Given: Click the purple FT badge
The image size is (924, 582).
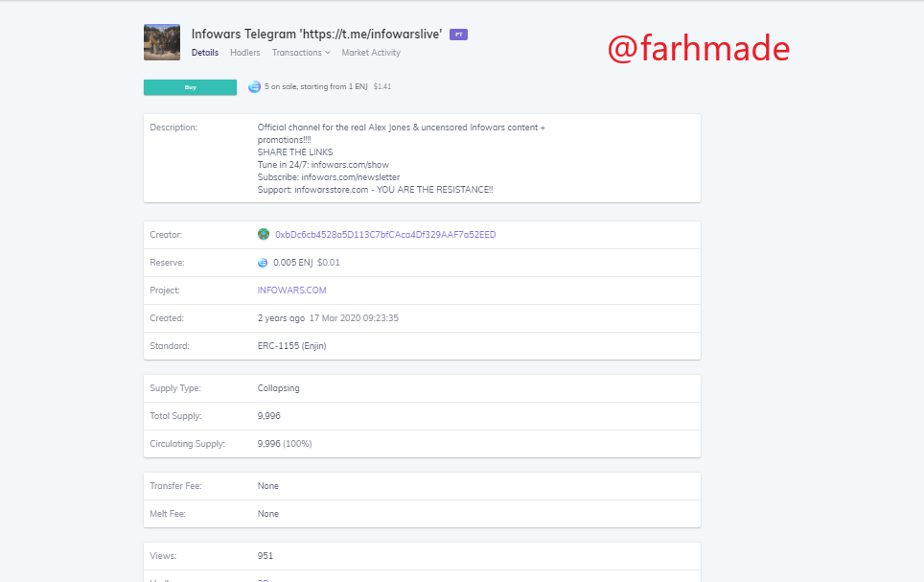Looking at the screenshot, I should (458, 35).
